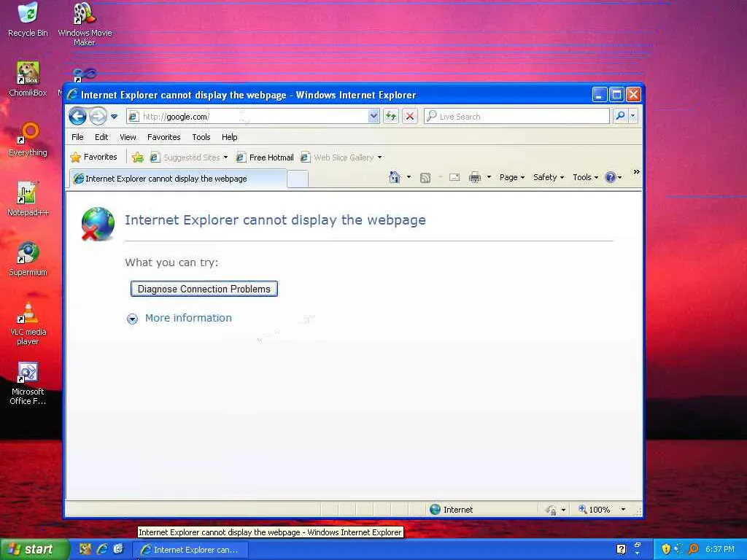Screen dimensions: 747x560
Task: Expand More information arrow icon
Action: (132, 319)
